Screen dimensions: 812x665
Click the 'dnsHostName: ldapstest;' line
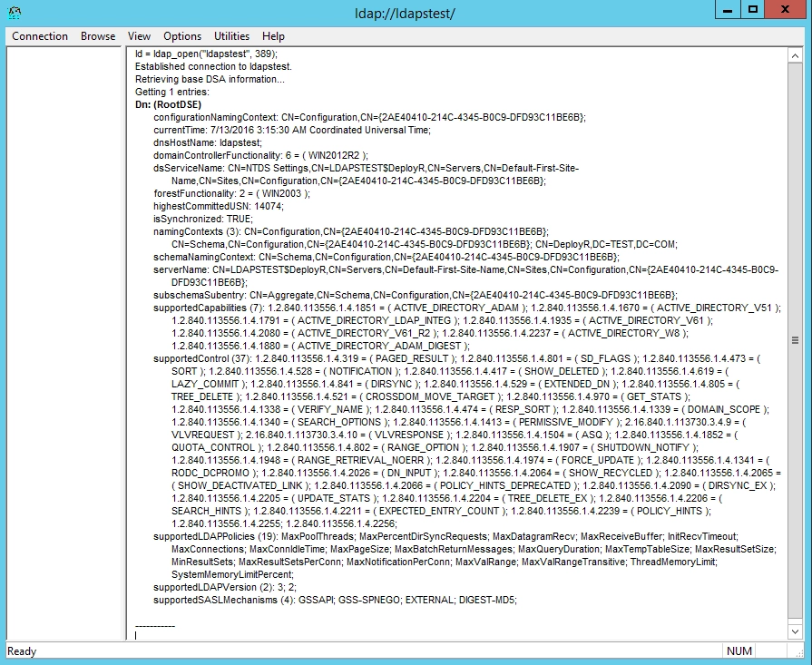208,143
